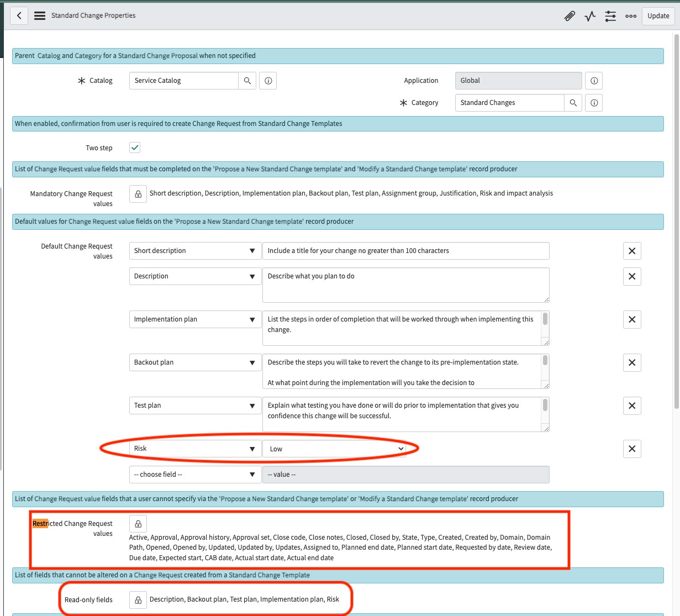Remove the Test plan default value row
The width and height of the screenshot is (680, 616).
point(632,406)
